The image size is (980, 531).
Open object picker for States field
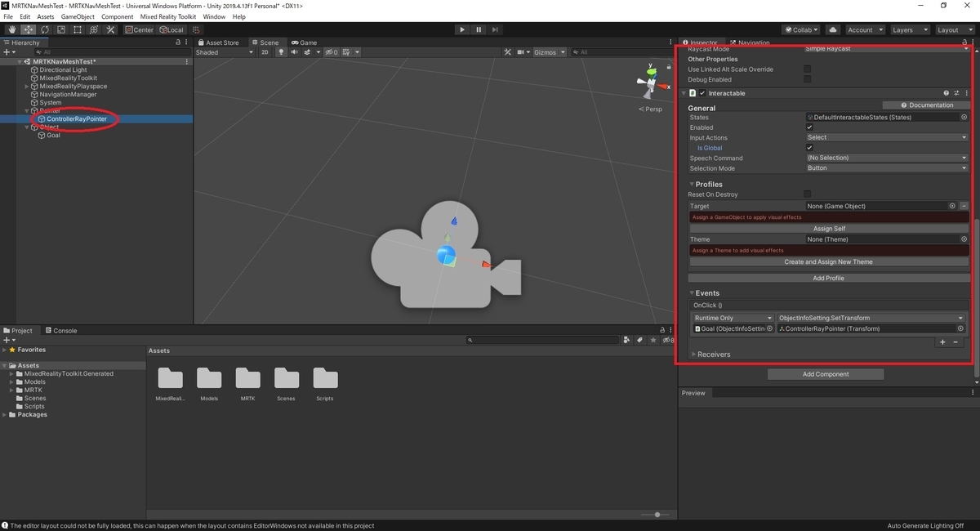click(964, 118)
